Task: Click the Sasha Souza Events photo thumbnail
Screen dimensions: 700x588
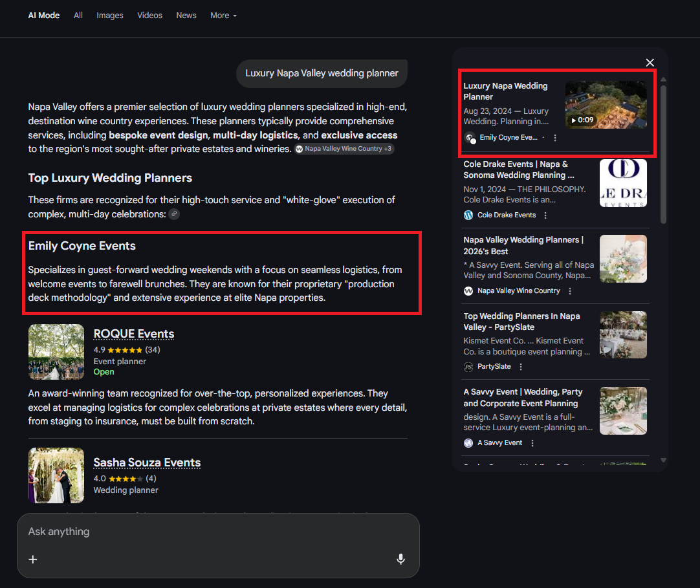Action: click(x=56, y=475)
